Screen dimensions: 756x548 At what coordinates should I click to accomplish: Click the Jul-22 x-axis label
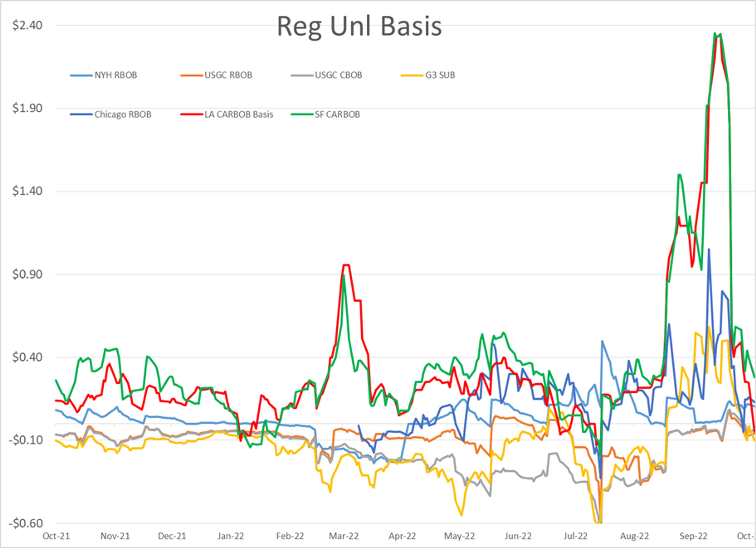click(x=575, y=536)
